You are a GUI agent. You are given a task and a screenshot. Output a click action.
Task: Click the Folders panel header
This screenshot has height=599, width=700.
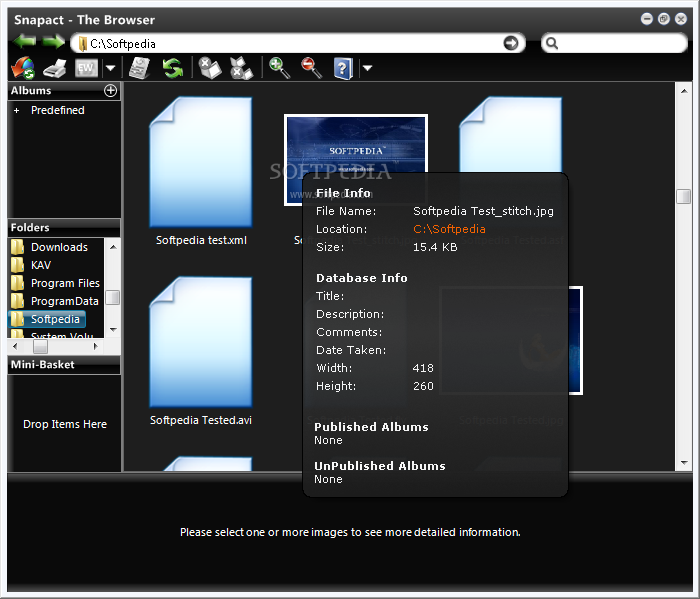64,228
